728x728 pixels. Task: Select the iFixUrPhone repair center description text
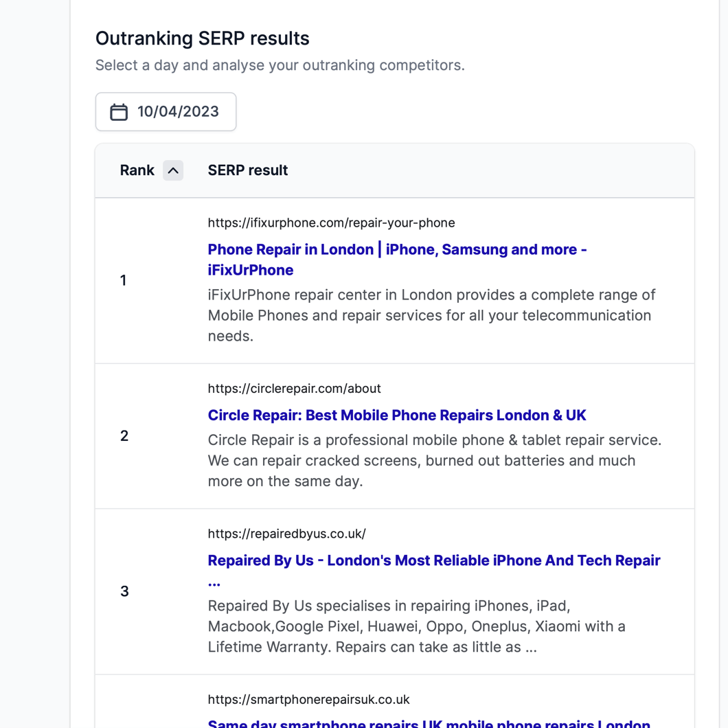[431, 315]
